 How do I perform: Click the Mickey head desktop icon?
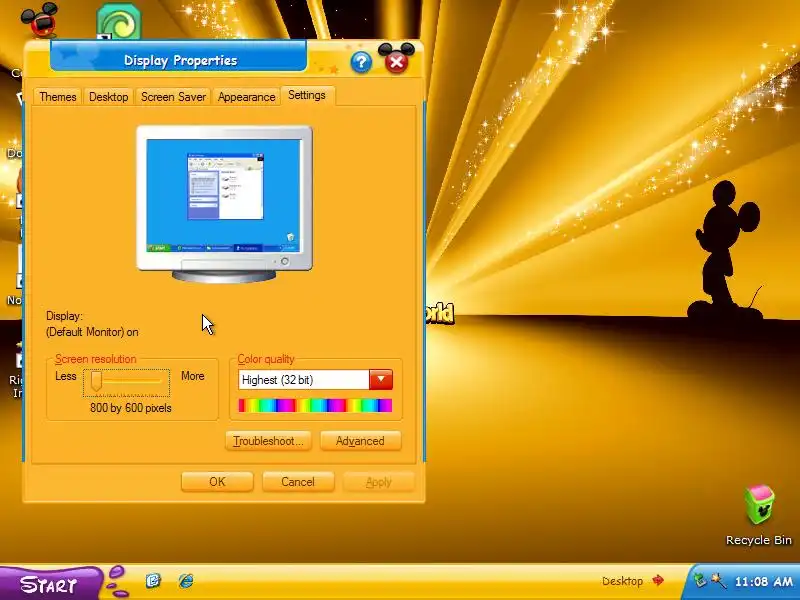pyautogui.click(x=40, y=18)
